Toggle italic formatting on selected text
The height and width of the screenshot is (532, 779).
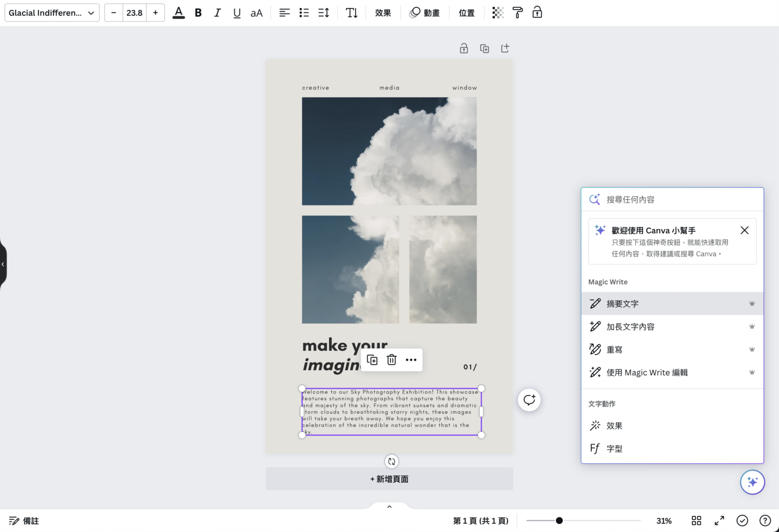tap(217, 13)
